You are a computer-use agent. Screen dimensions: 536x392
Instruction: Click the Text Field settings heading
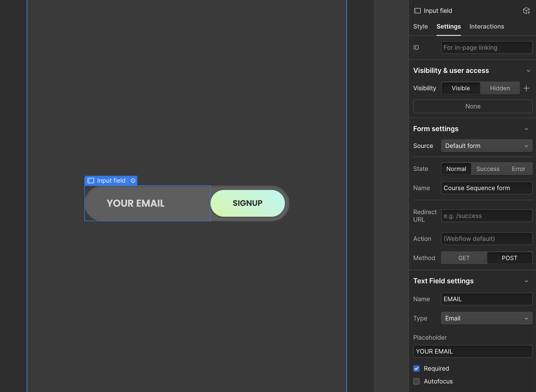[x=443, y=281]
